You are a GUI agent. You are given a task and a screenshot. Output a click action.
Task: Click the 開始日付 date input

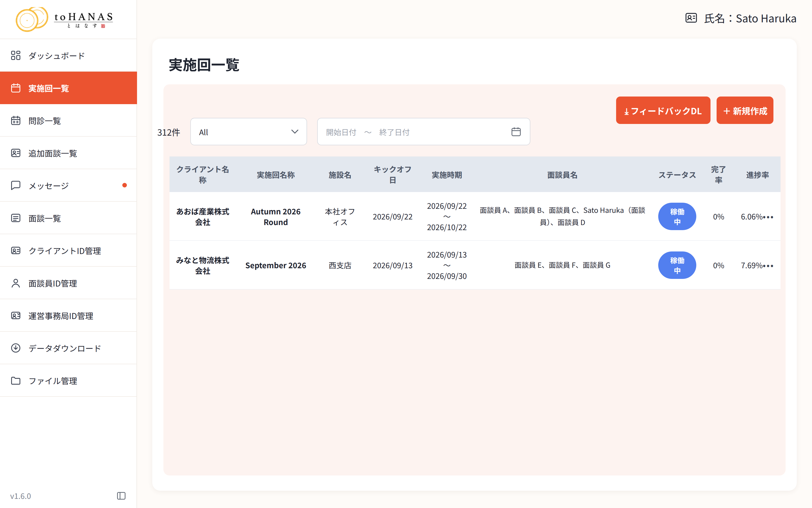tap(341, 132)
